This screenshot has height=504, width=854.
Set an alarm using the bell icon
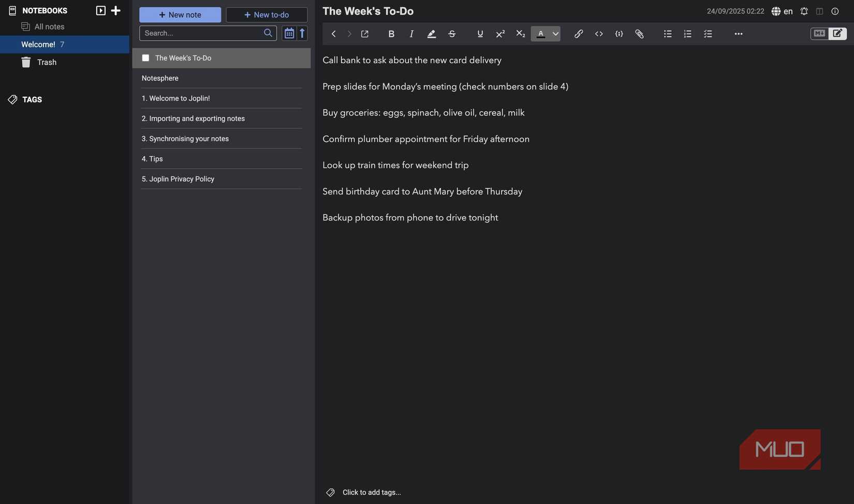tap(804, 11)
